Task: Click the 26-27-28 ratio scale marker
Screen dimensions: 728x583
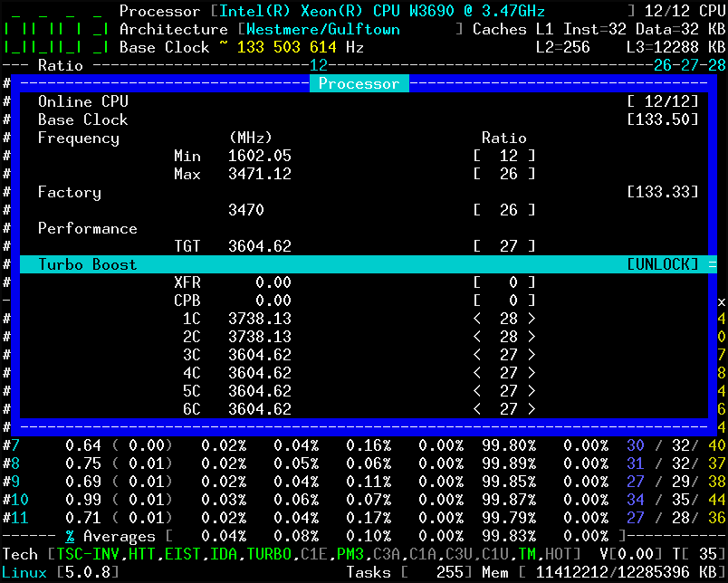Action: pos(690,65)
